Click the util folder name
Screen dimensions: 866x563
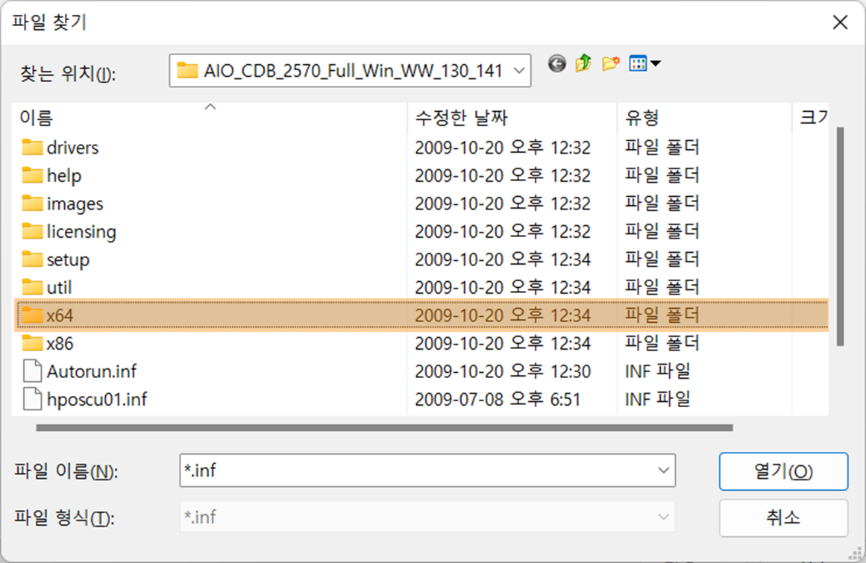(59, 287)
